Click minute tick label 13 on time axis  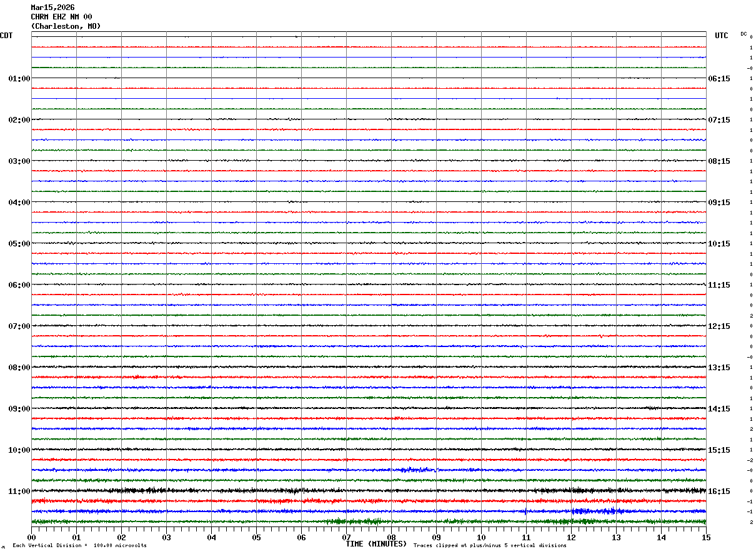616,537
